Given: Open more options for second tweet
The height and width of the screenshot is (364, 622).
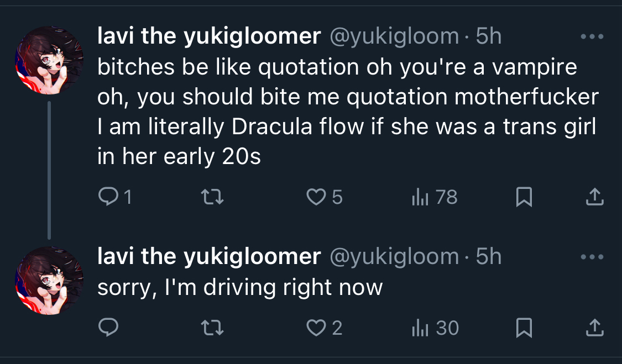Looking at the screenshot, I should (593, 257).
